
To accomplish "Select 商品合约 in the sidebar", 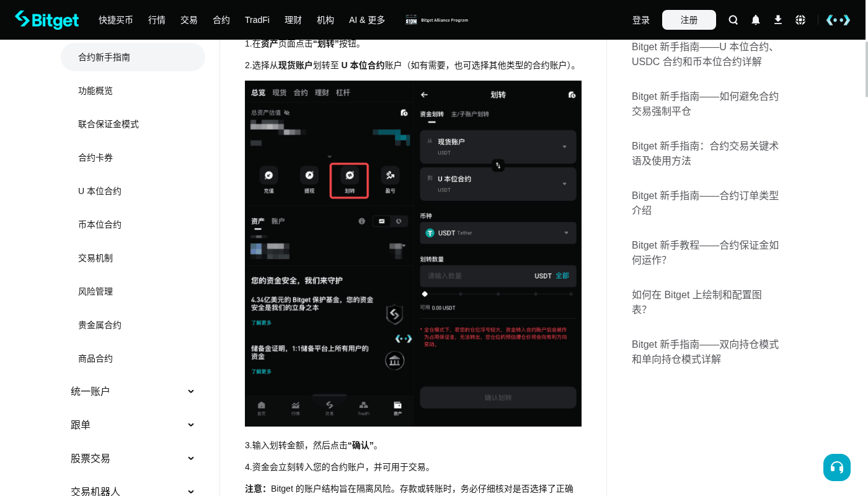I will pyautogui.click(x=95, y=358).
